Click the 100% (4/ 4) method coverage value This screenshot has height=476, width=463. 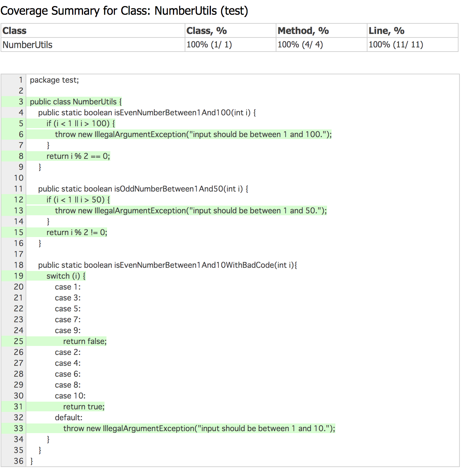coord(300,45)
